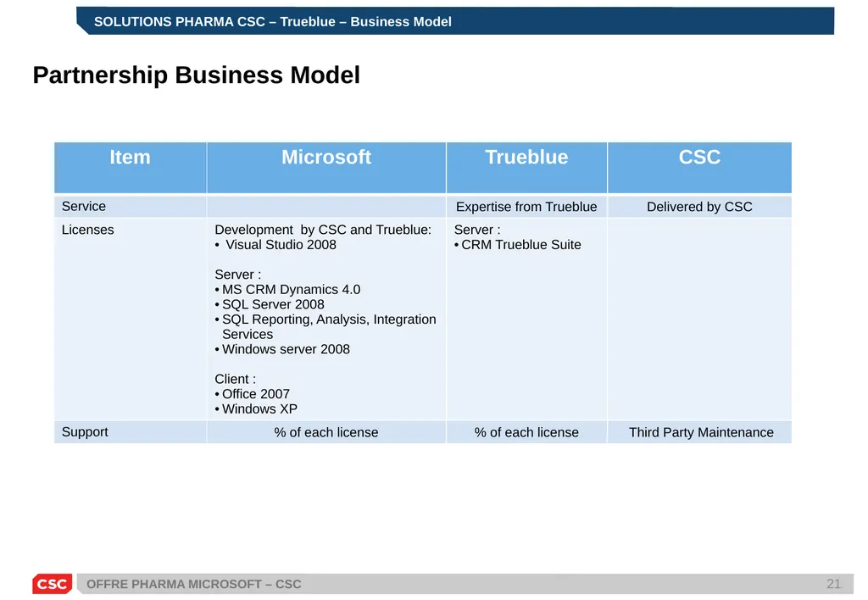The image size is (868, 600).
Task: Click the header 'SOLUTIONS PHARMA CSC – Trueblue – Business Model'
Action: coord(272,21)
